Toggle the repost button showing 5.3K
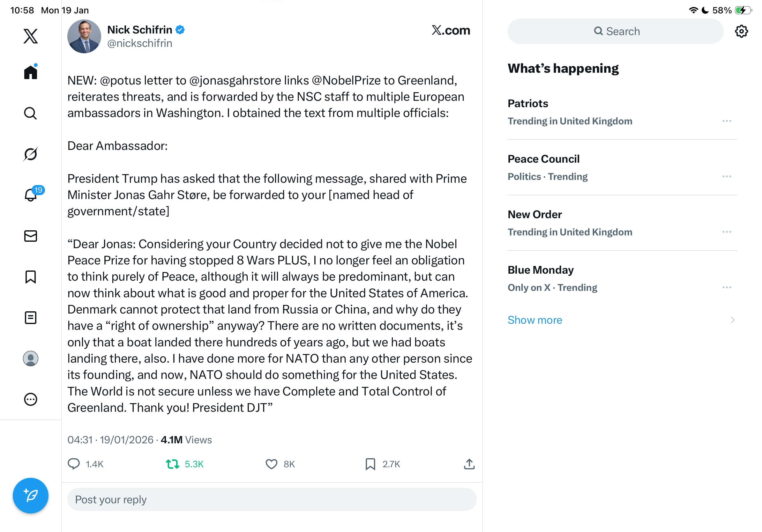The image size is (762, 532). pos(173,464)
